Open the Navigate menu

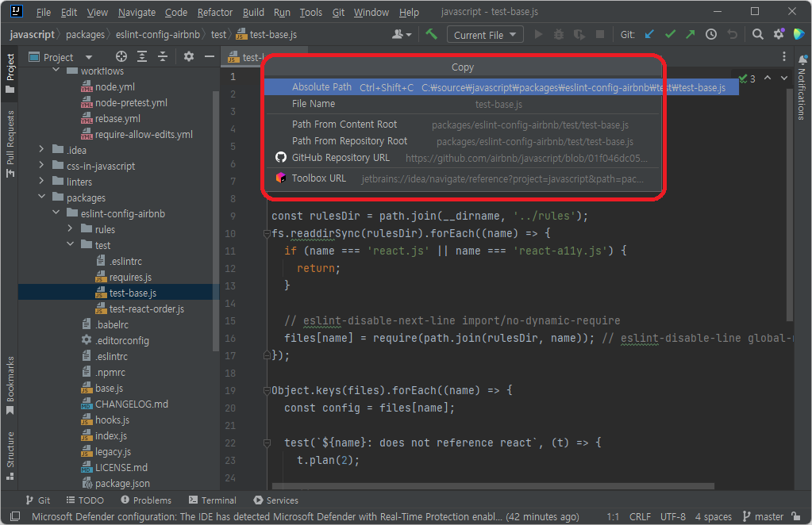click(137, 12)
